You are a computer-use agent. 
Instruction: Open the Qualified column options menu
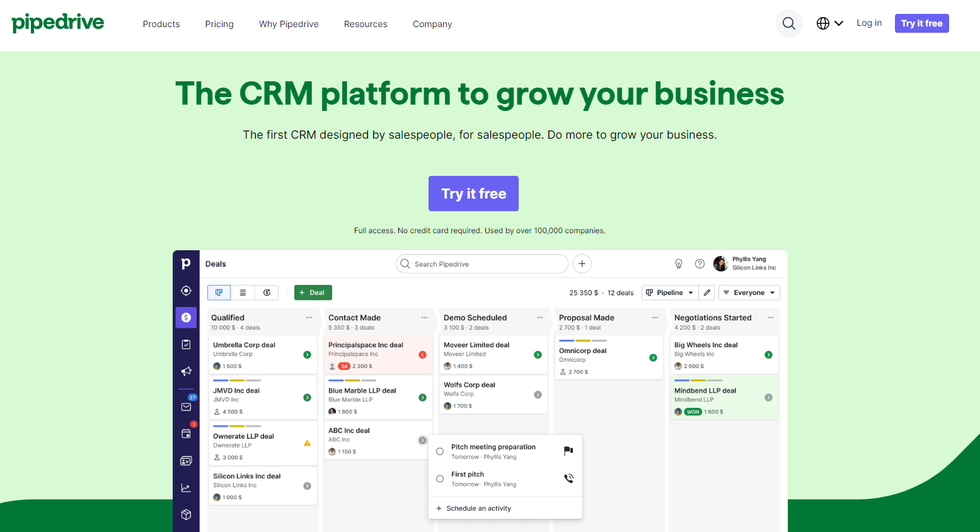(x=309, y=318)
